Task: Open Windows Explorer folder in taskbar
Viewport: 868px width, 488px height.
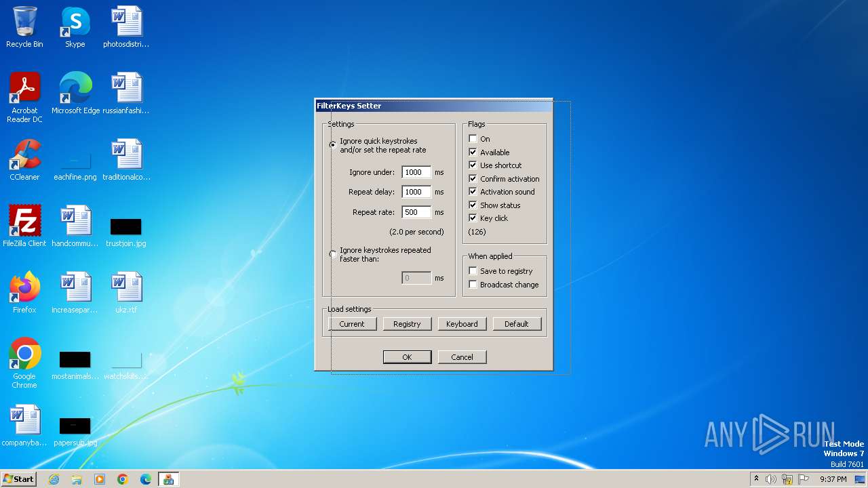Action: (77, 479)
